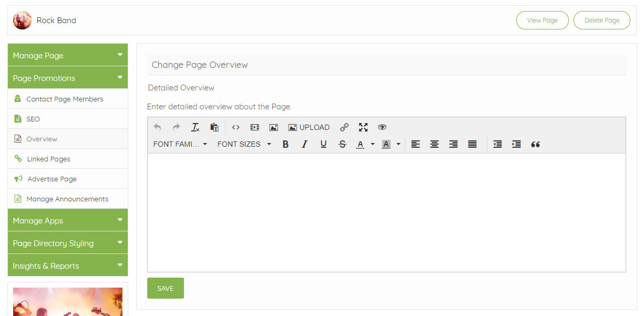Image resolution: width=644 pixels, height=316 pixels.
Task: Toggle italic formatting
Action: coord(304,144)
